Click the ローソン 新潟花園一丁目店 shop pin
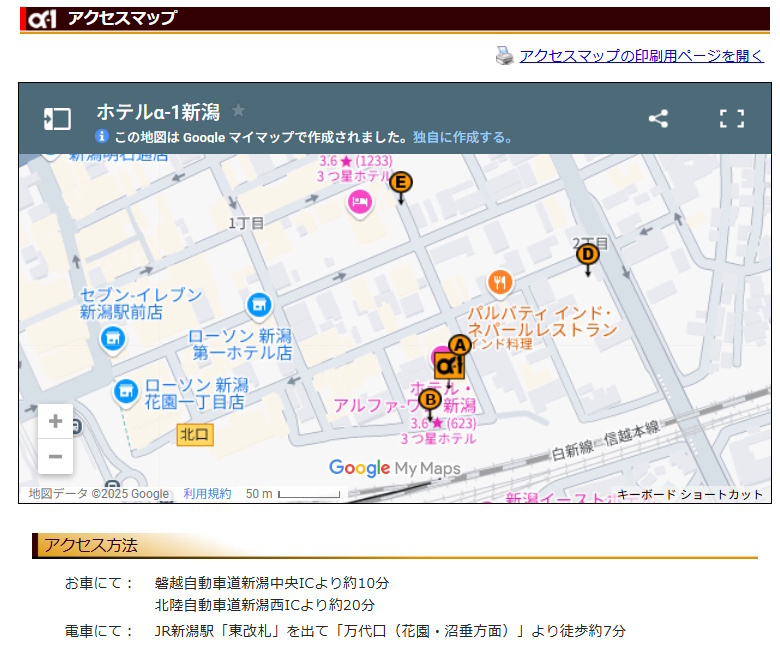780x663 pixels. tap(126, 392)
